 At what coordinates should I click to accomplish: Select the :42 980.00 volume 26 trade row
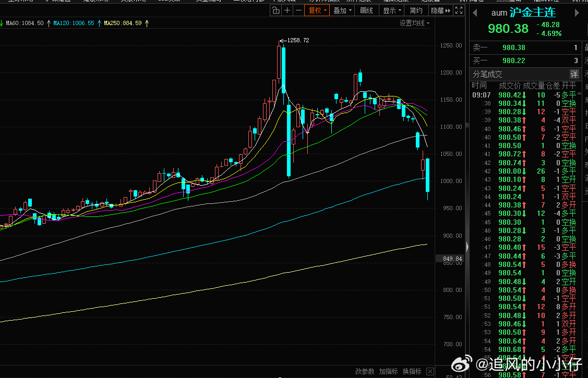(525, 171)
